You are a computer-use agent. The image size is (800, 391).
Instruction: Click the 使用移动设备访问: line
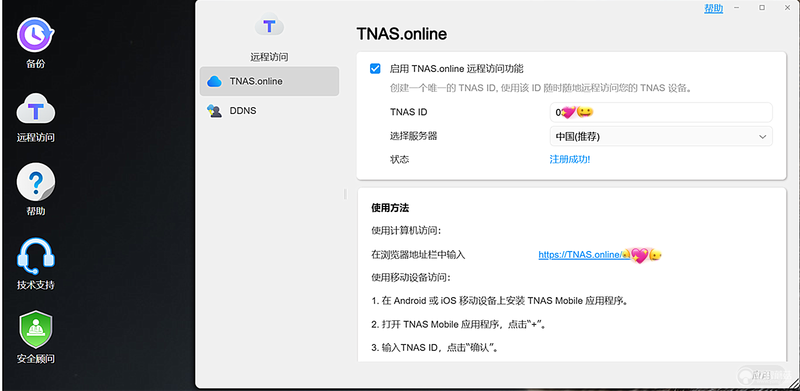coord(411,278)
